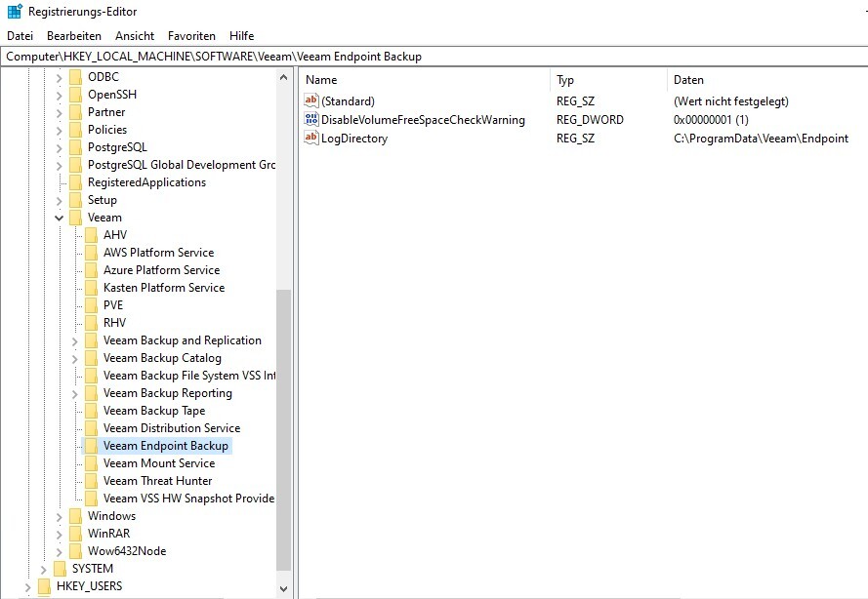Open the Datei menu
The image size is (868, 599).
coord(21,36)
